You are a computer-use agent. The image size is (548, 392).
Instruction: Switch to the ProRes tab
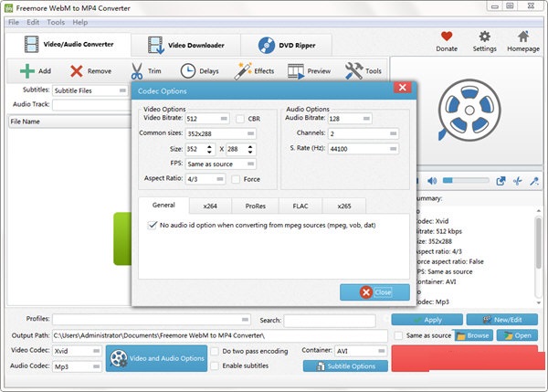[x=255, y=206]
